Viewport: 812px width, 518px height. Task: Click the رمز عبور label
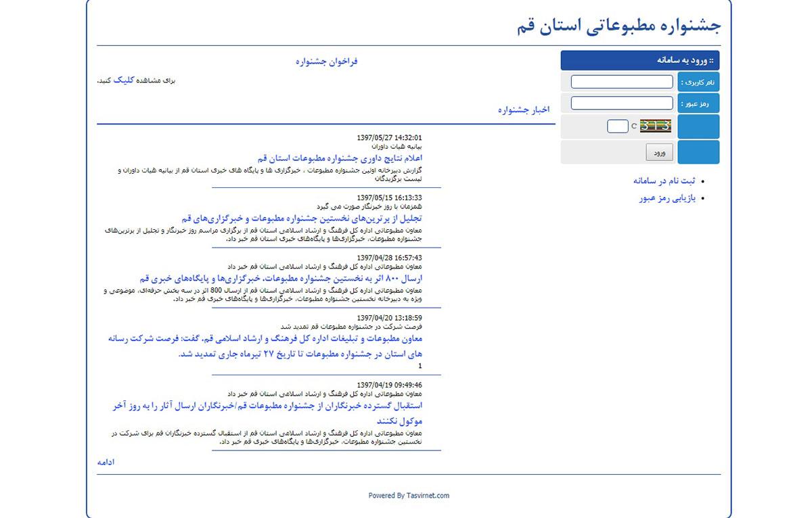(x=699, y=103)
